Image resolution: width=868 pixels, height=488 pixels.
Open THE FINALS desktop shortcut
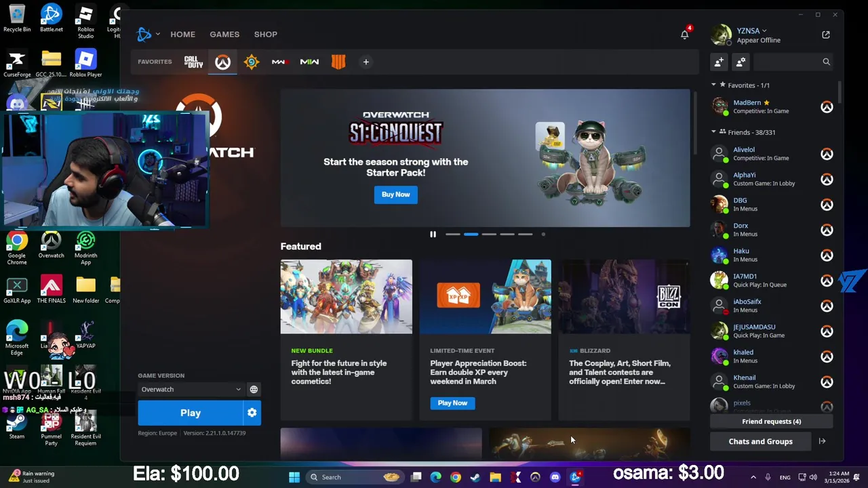pos(51,289)
